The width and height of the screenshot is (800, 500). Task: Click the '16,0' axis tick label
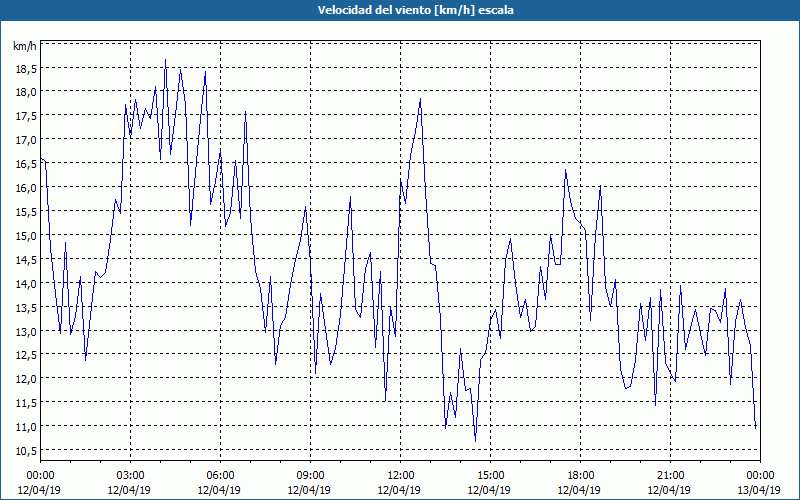[x=25, y=187]
